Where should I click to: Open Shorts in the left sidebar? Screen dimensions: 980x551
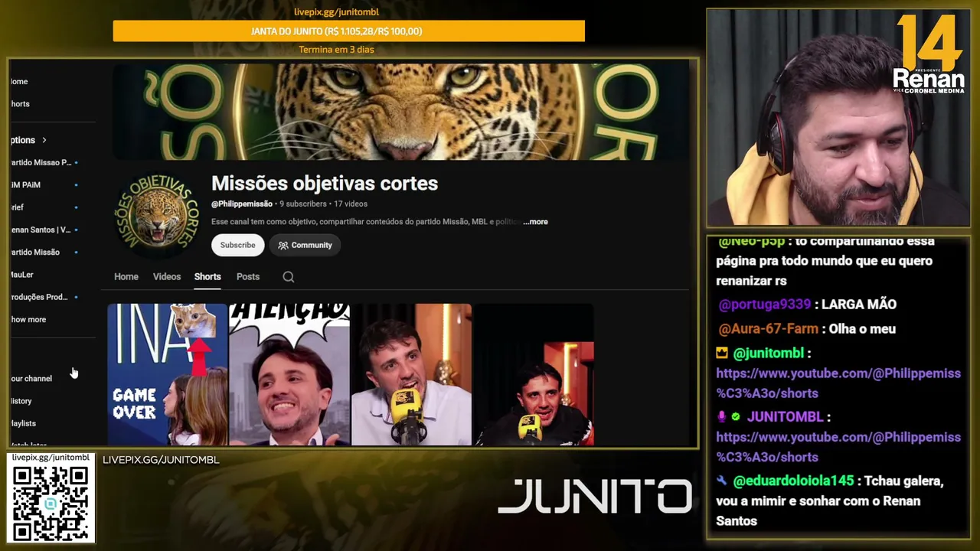(21, 104)
